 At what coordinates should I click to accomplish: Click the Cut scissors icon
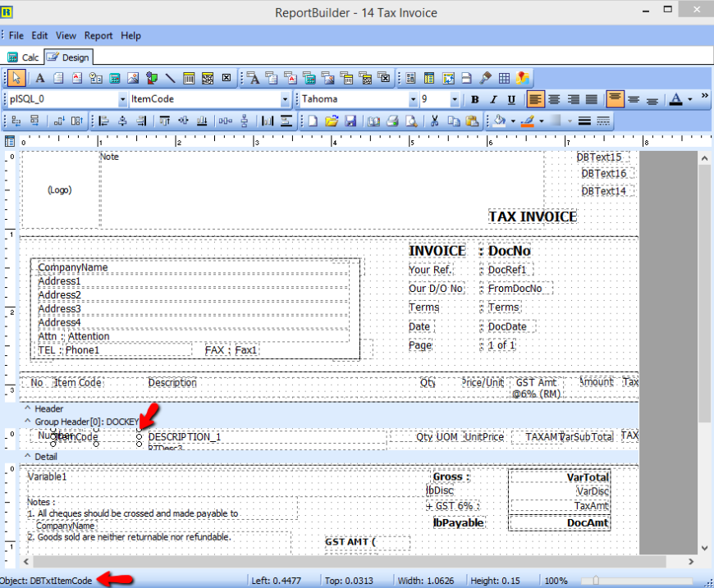pyautogui.click(x=435, y=121)
